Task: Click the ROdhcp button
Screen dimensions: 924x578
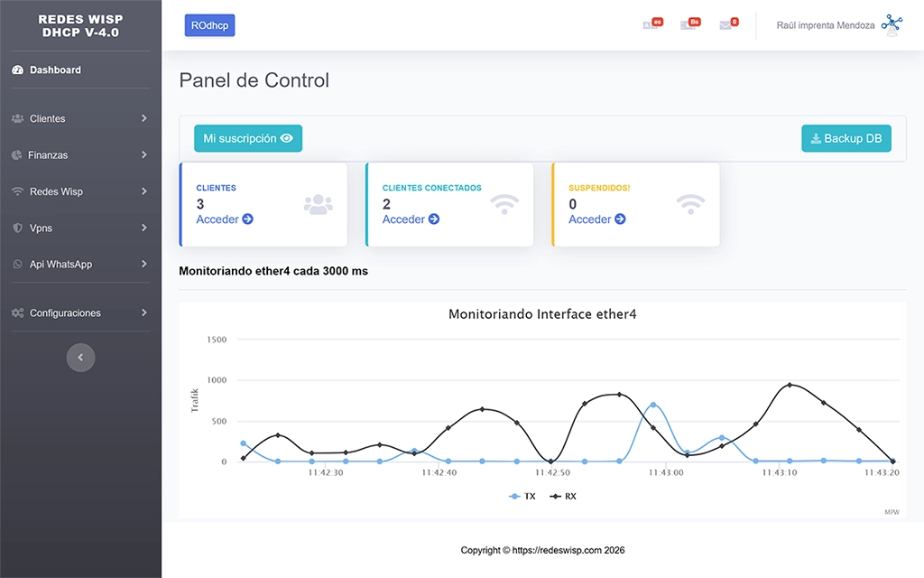Action: [x=209, y=25]
